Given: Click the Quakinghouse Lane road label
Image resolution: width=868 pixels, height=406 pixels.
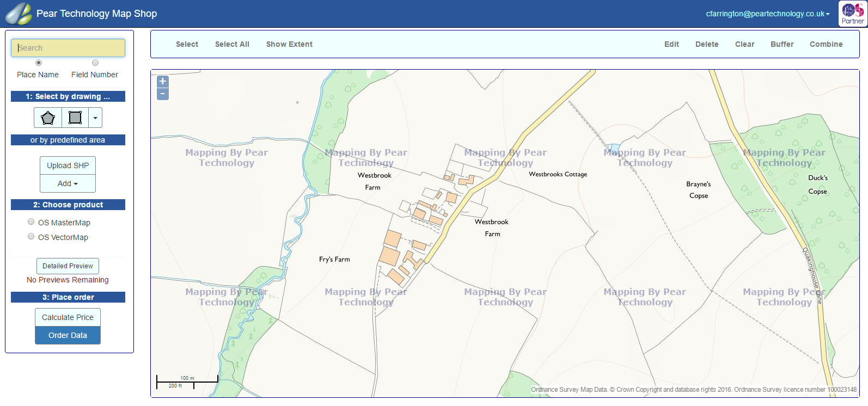Looking at the screenshot, I should pos(812,275).
